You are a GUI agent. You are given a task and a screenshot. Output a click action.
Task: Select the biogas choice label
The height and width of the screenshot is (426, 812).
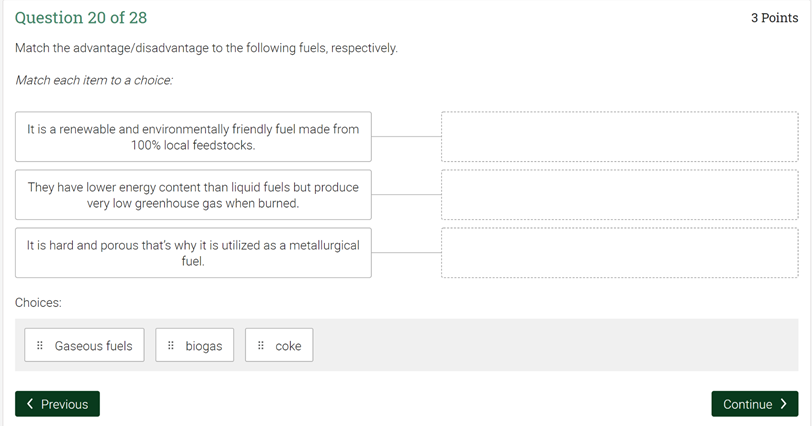point(204,346)
